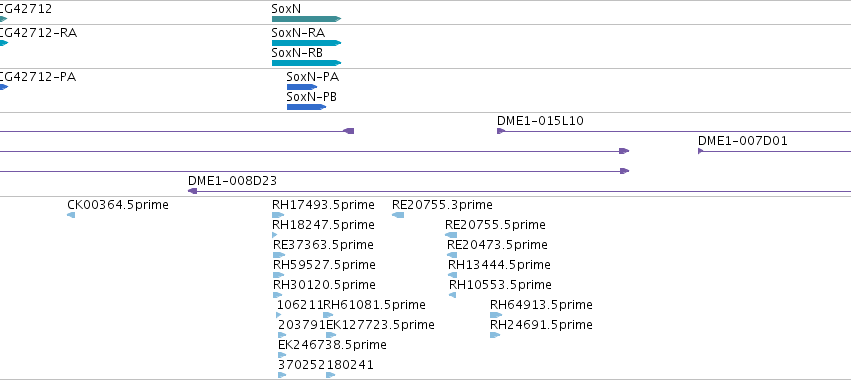Select the RH61081.5prime EST glyph
Image resolution: width=851 pixels, height=380 pixels.
pyautogui.click(x=328, y=315)
